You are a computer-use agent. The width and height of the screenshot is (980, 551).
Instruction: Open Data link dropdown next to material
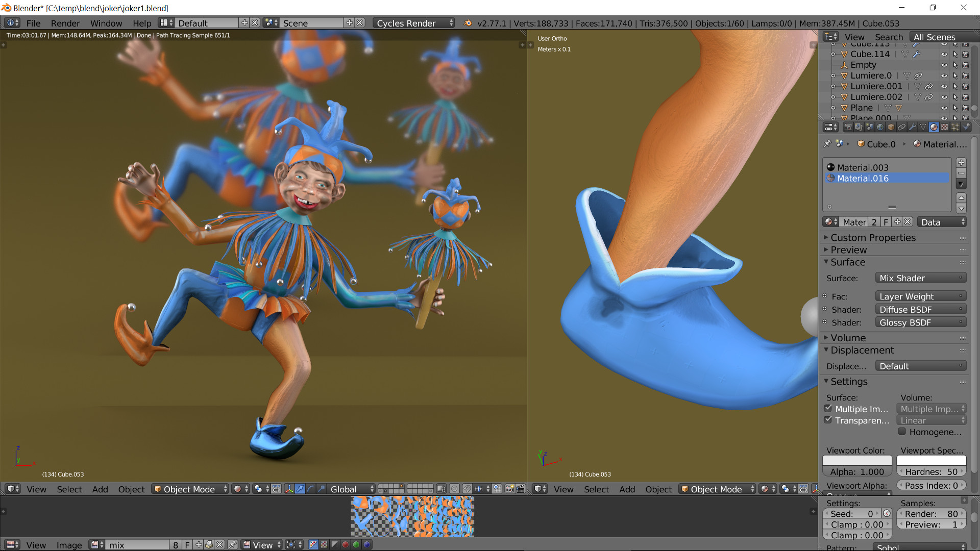point(942,222)
